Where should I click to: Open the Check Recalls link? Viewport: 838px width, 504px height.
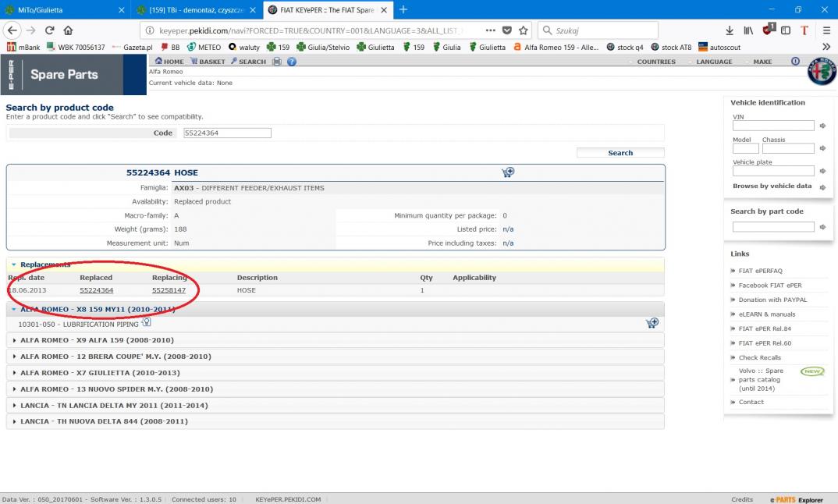pyautogui.click(x=759, y=357)
